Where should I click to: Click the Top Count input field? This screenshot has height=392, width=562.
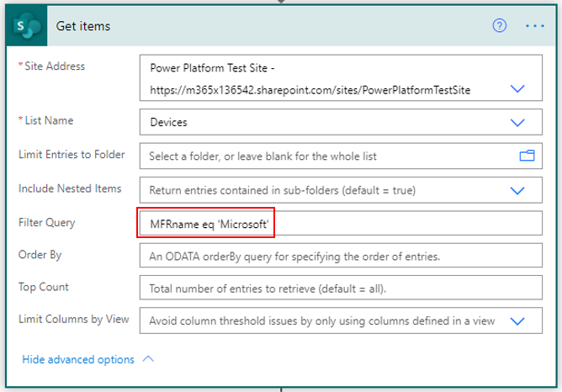pyautogui.click(x=341, y=288)
